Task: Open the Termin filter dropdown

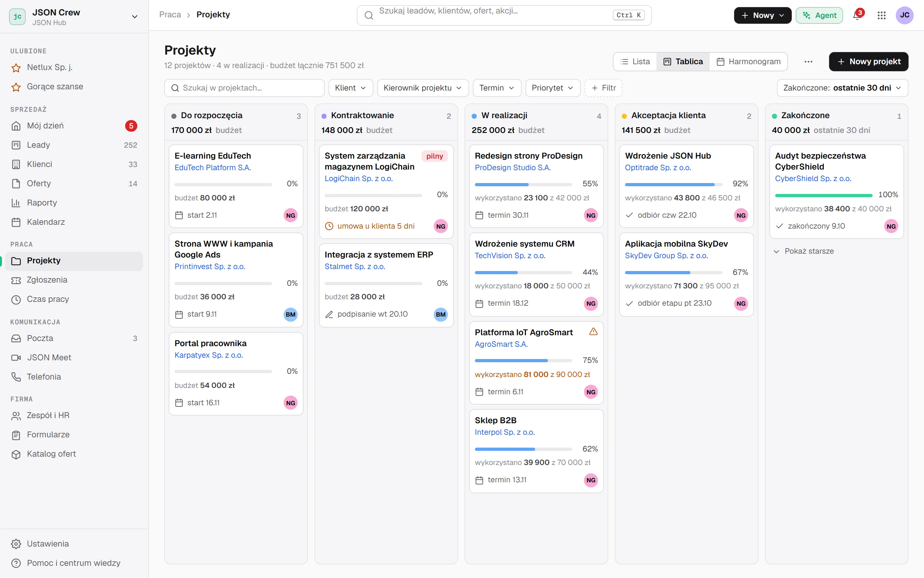Action: (497, 88)
